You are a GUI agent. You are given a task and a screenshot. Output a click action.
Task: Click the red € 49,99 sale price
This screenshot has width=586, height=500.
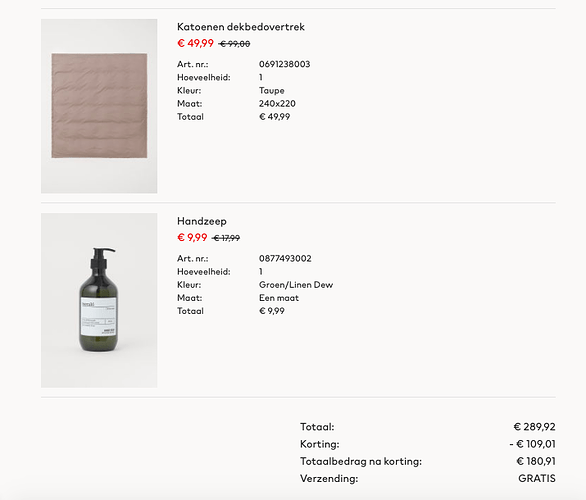click(195, 43)
